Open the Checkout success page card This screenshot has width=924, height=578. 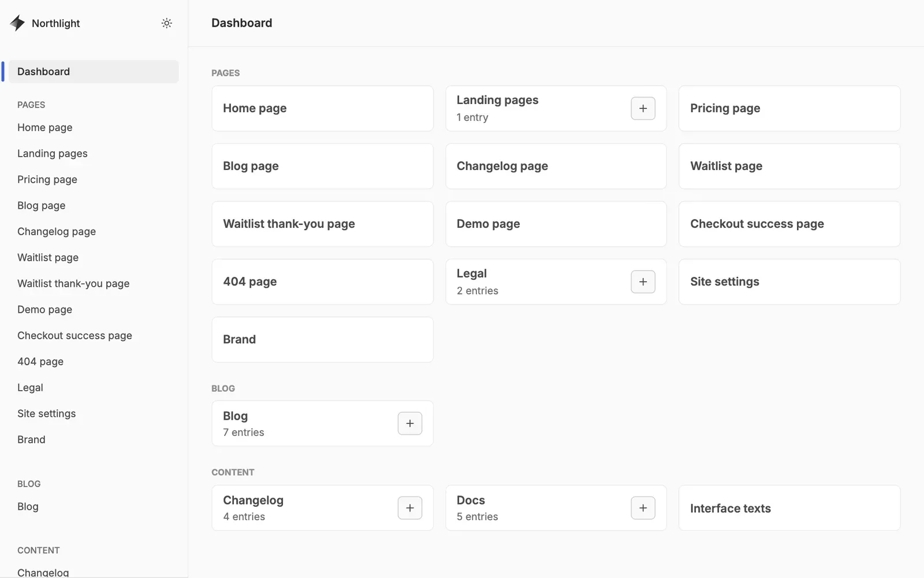789,224
